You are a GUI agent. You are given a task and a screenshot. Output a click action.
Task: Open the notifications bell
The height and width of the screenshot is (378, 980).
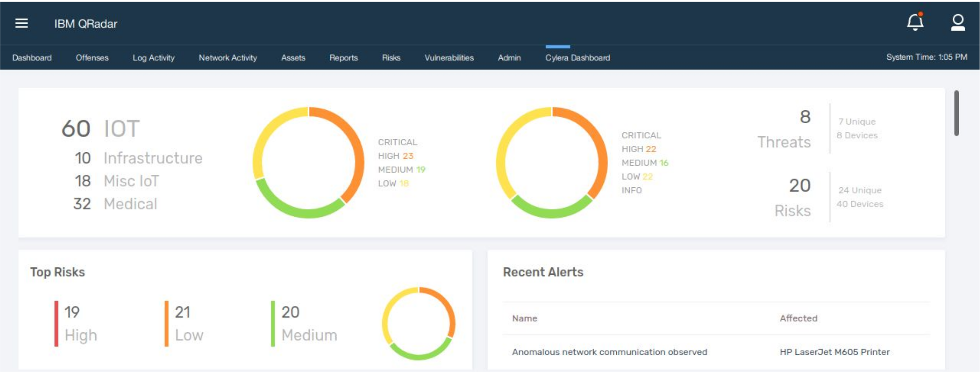[x=915, y=22]
